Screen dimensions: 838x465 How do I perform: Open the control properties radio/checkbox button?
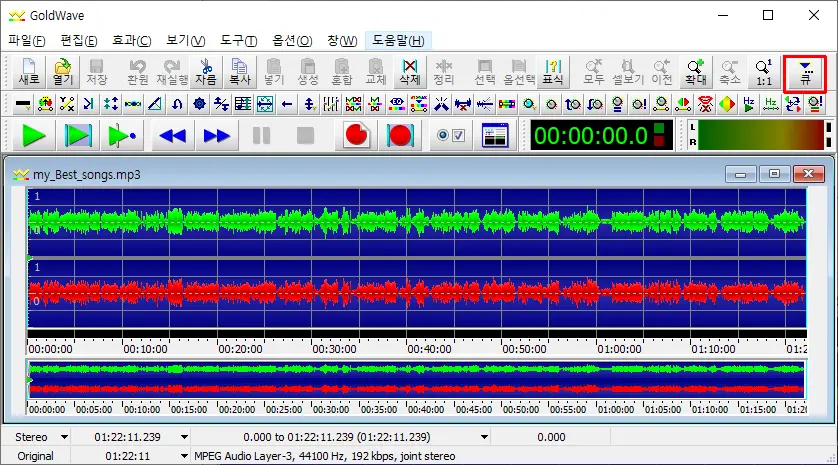451,136
